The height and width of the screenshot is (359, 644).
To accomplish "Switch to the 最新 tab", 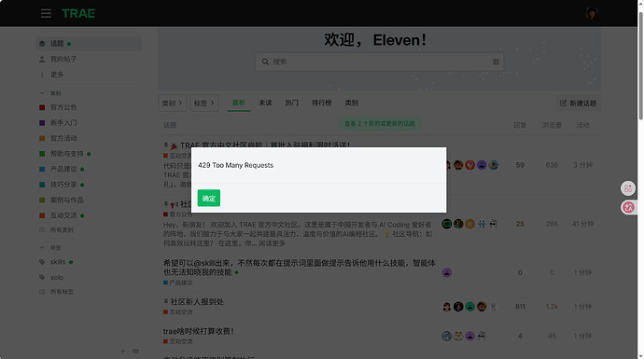I will [239, 103].
